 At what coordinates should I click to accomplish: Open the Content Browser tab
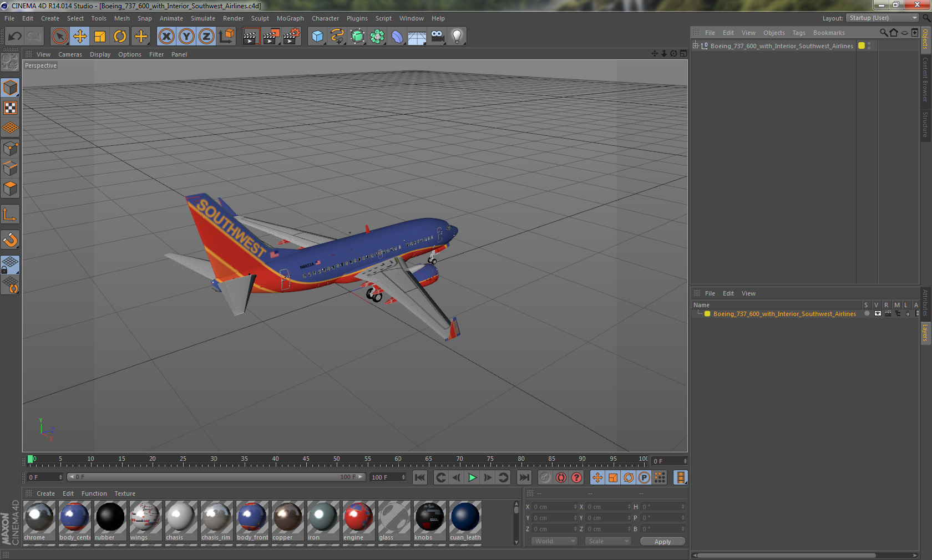[x=925, y=79]
